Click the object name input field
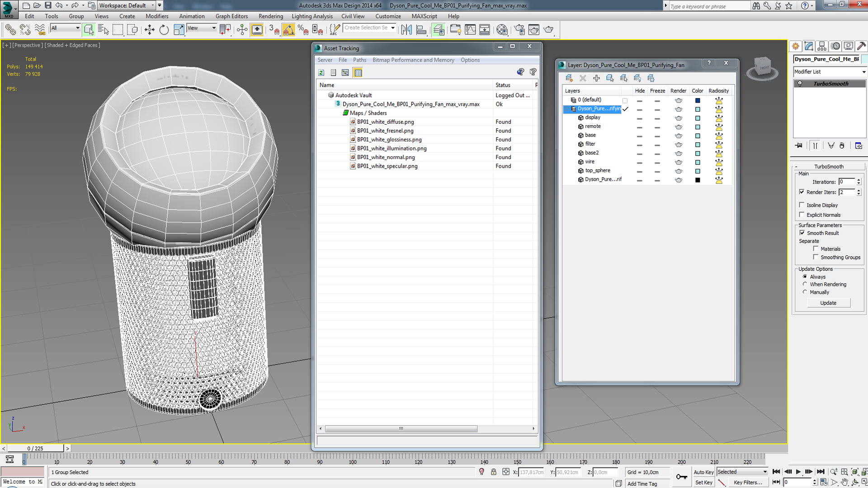Image resolution: width=868 pixels, height=488 pixels. [x=827, y=59]
